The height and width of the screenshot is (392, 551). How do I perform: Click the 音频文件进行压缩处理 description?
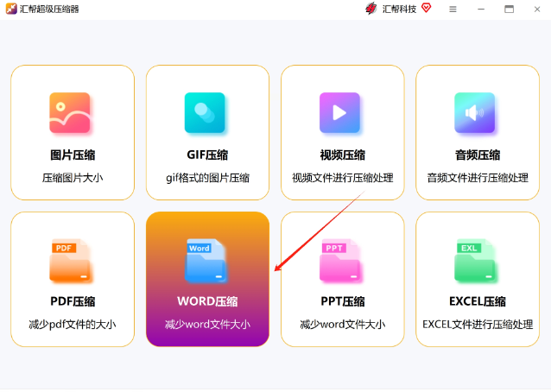point(478,178)
